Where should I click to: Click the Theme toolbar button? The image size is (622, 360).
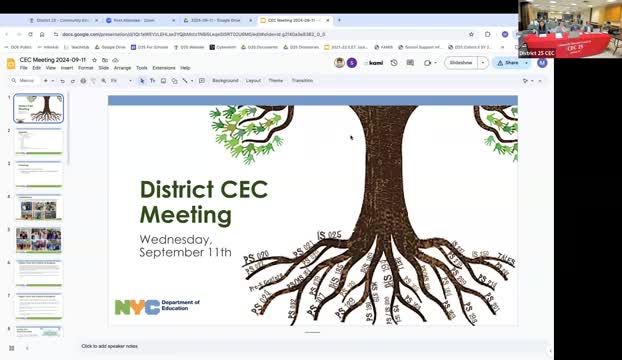[x=276, y=80]
